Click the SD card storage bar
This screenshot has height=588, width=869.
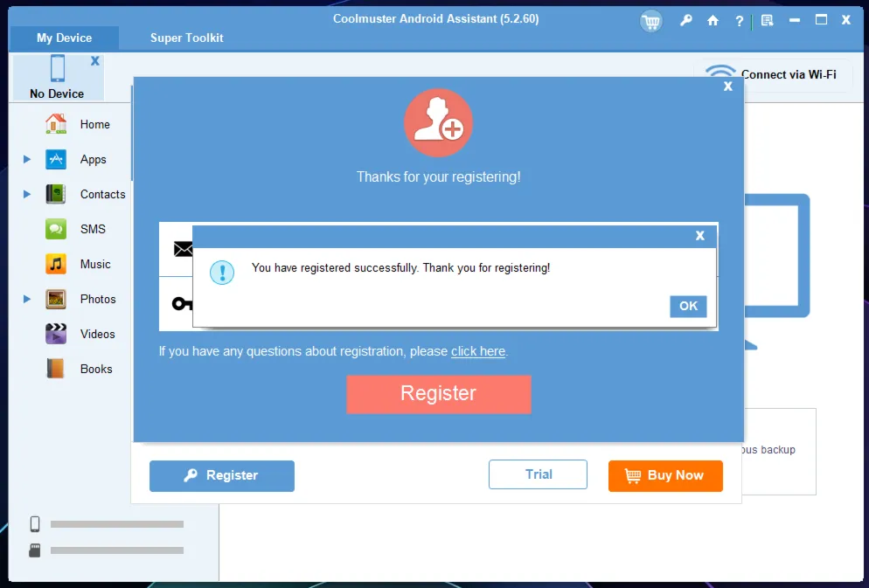117,550
